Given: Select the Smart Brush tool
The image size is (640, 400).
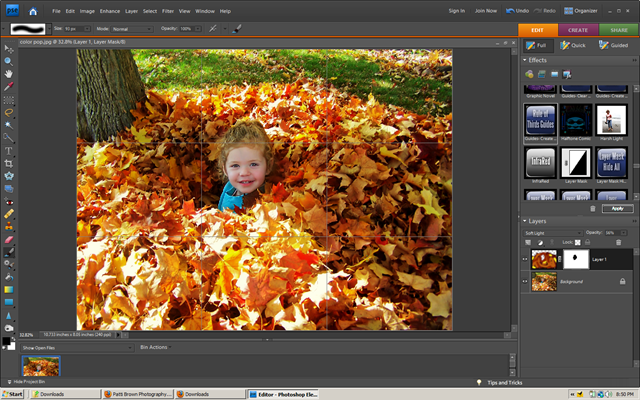Looking at the screenshot, I should (9, 264).
